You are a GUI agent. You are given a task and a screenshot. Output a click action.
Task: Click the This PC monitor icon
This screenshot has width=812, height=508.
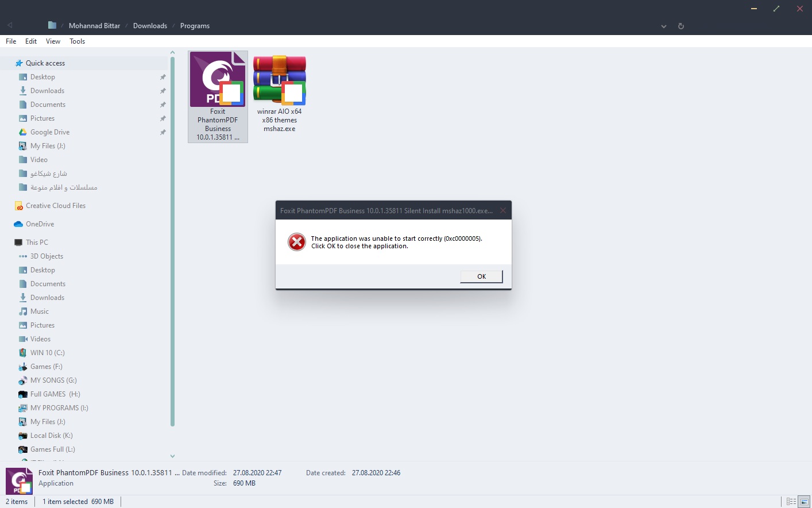(x=18, y=243)
